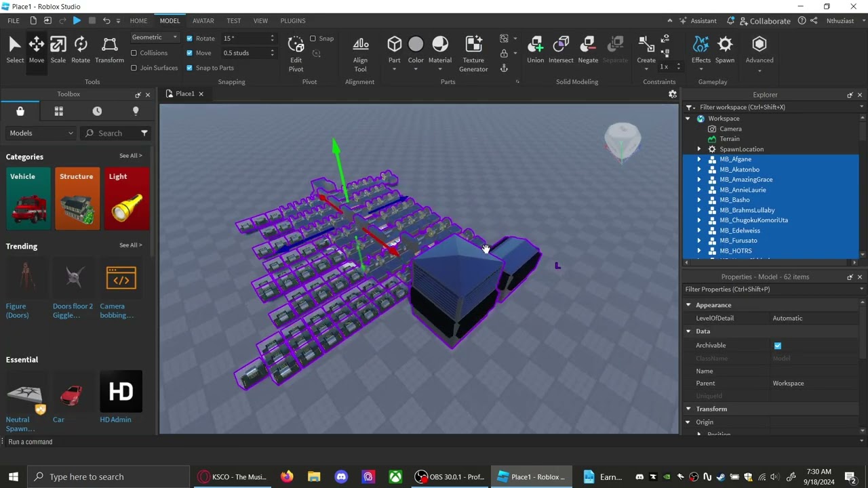
Task: Open the Models category dropdown
Action: click(x=41, y=134)
